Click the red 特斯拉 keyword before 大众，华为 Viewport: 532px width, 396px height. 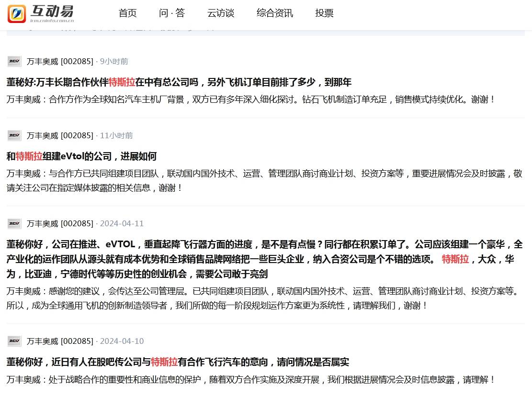(x=455, y=259)
